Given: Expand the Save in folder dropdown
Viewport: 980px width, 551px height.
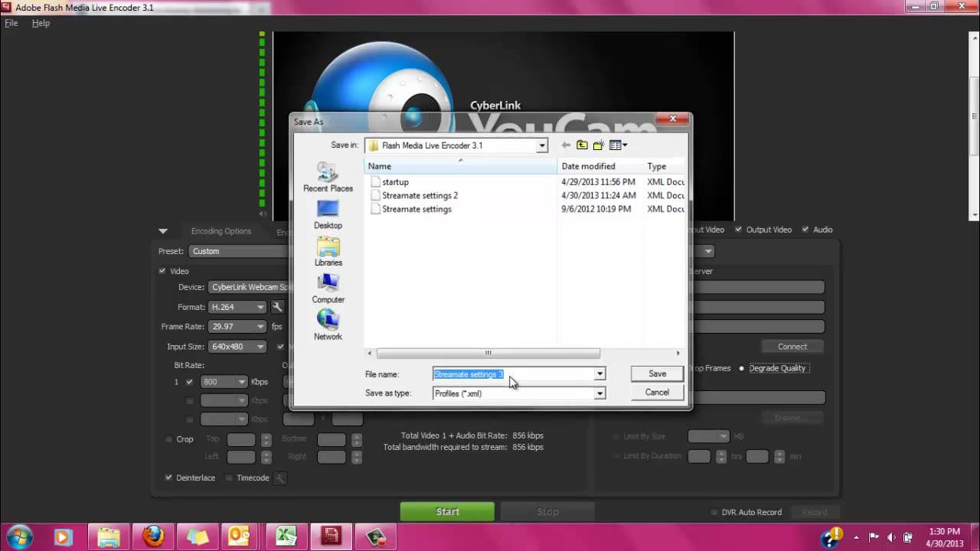Looking at the screenshot, I should tap(542, 145).
